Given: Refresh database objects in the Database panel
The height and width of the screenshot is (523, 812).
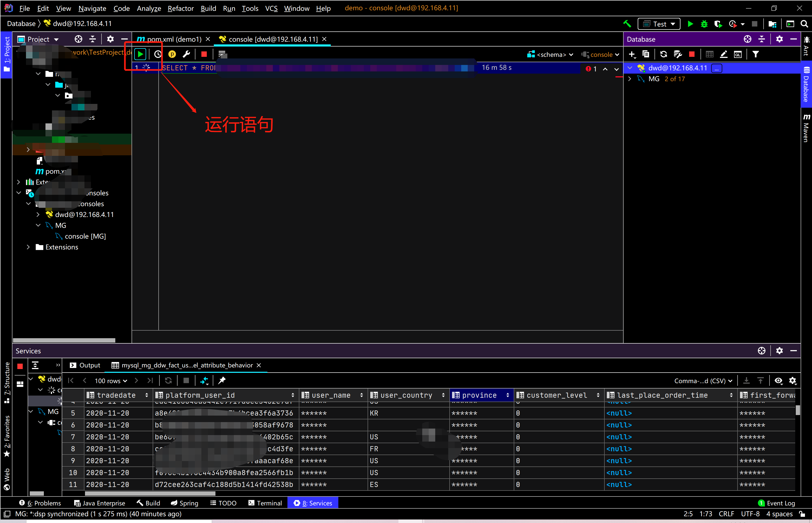Looking at the screenshot, I should 663,54.
